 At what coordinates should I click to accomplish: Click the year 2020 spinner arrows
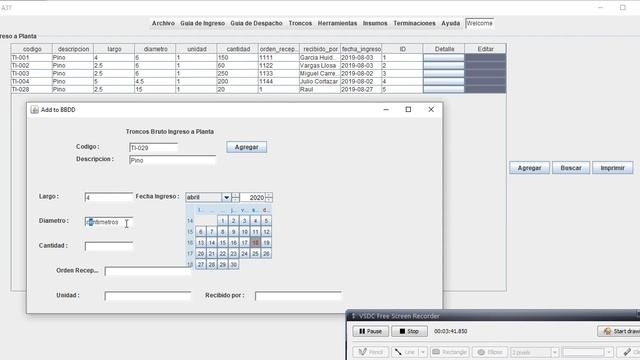tap(269, 197)
